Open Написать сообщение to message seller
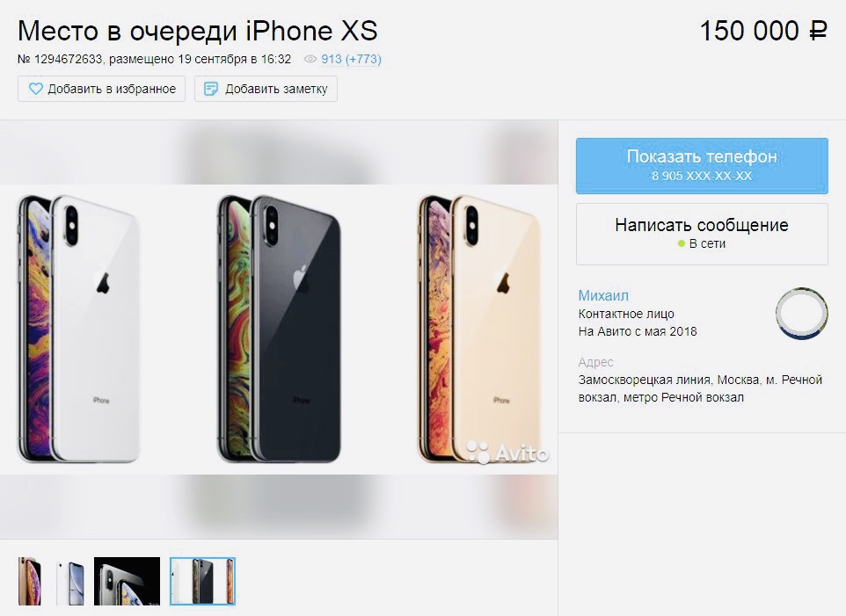Viewport: 846px width, 616px height. (702, 234)
